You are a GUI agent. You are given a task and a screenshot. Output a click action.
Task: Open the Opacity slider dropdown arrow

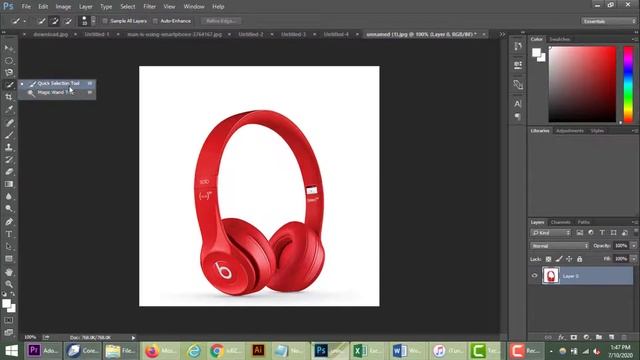click(x=633, y=246)
